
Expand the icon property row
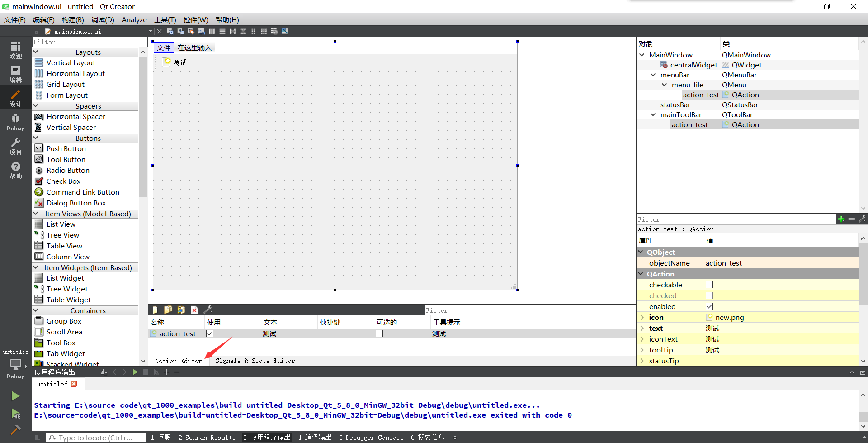pos(642,317)
